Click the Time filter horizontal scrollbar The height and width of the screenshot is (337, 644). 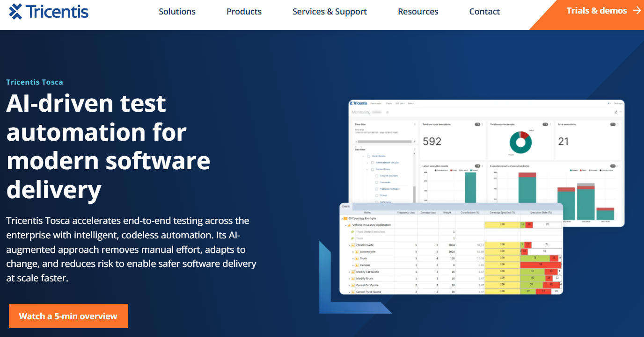385,141
